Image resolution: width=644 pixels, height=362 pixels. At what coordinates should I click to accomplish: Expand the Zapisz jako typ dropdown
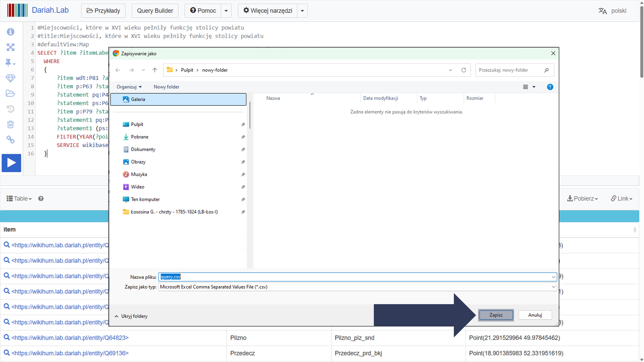click(553, 287)
